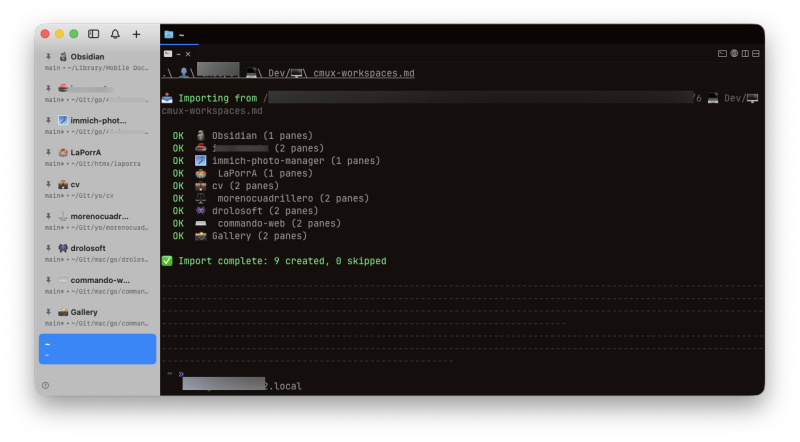Switch to the Gallery workspace
This screenshot has height=442, width=800.
click(98, 318)
